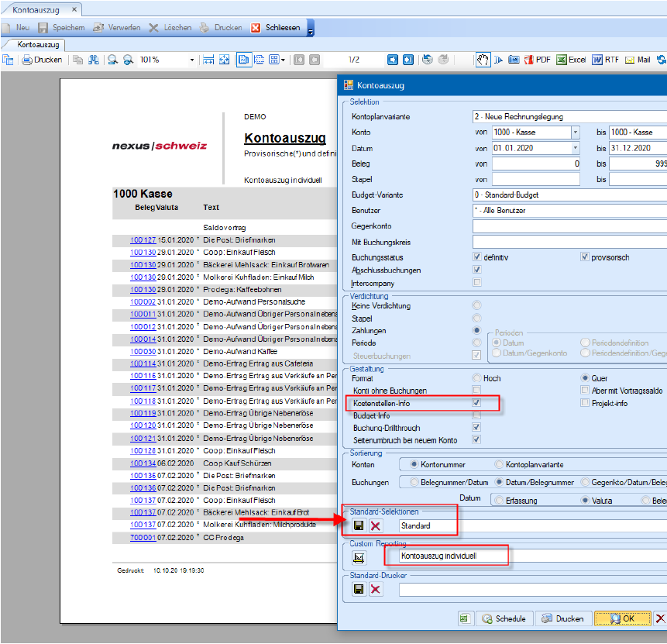667x644 pixels.
Task: Open the Custom Reporting designer icon
Action: coord(359,556)
